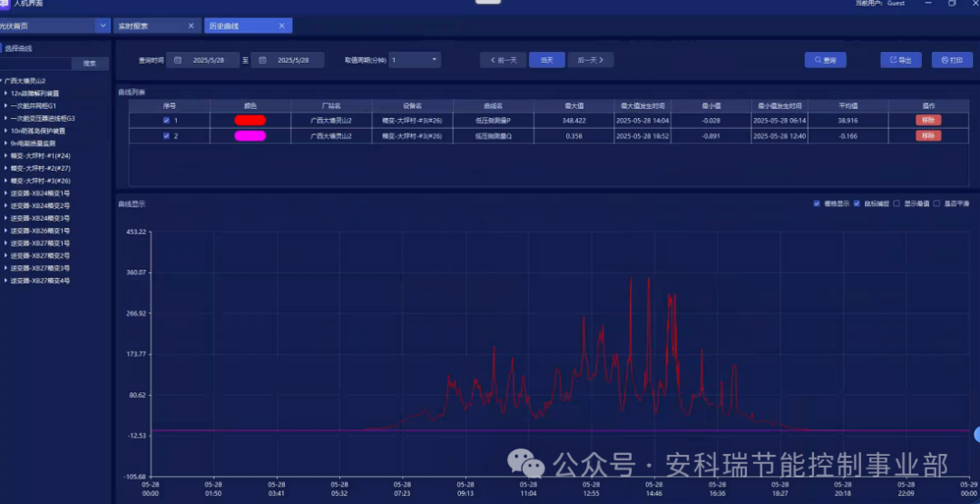This screenshot has height=504, width=980.
Task: Click the 平均值 column header
Action: 848,105
